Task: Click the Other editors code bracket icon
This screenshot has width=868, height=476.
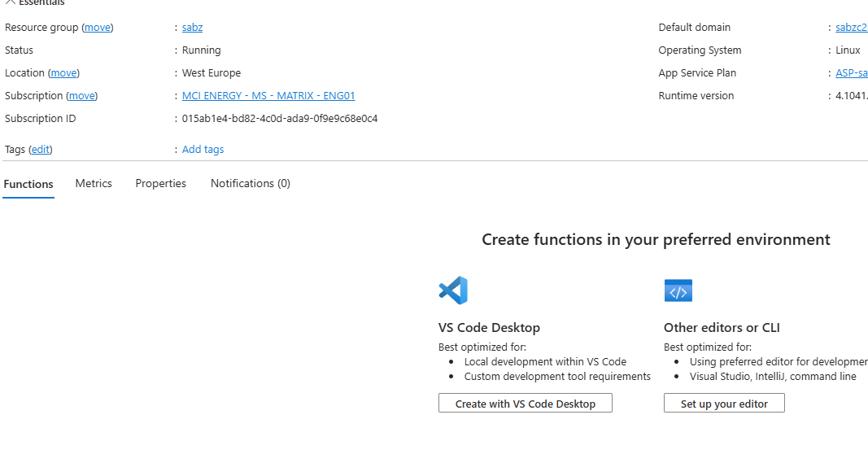Action: coord(678,290)
